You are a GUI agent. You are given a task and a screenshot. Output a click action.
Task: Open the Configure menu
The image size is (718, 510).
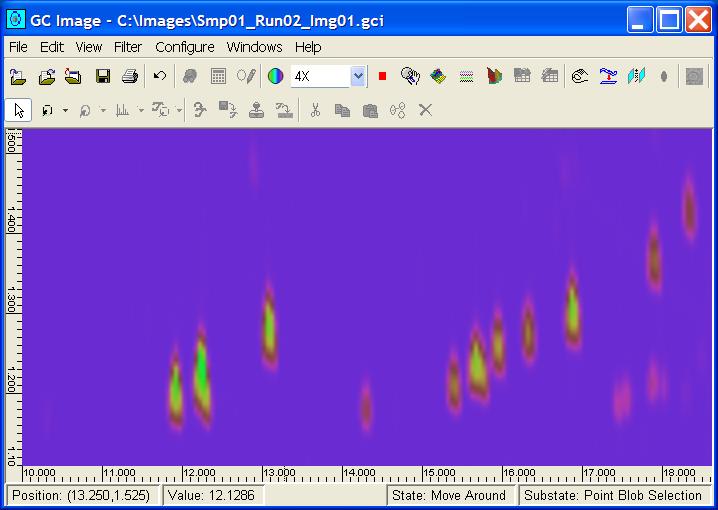click(184, 47)
